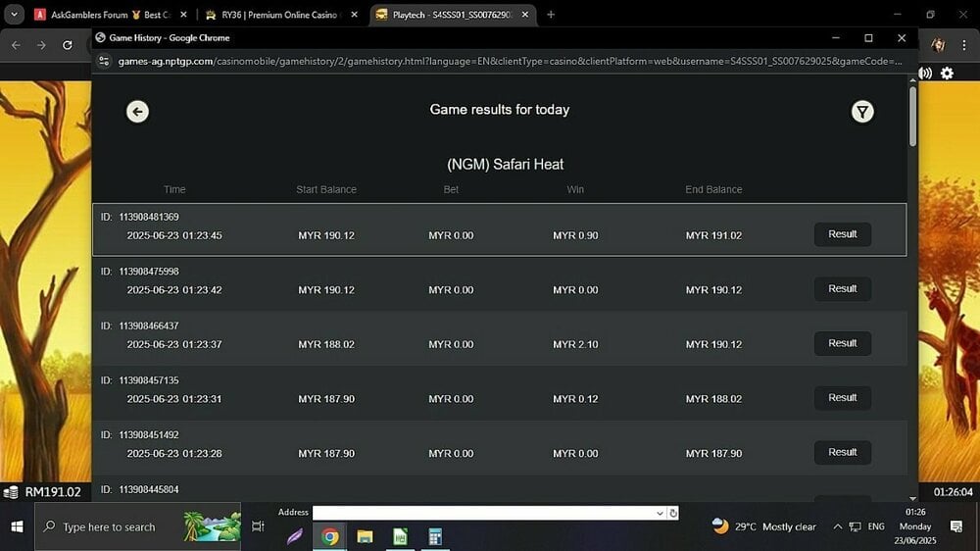
Task: View Result for game ID 113908481369
Action: pyautogui.click(x=842, y=234)
